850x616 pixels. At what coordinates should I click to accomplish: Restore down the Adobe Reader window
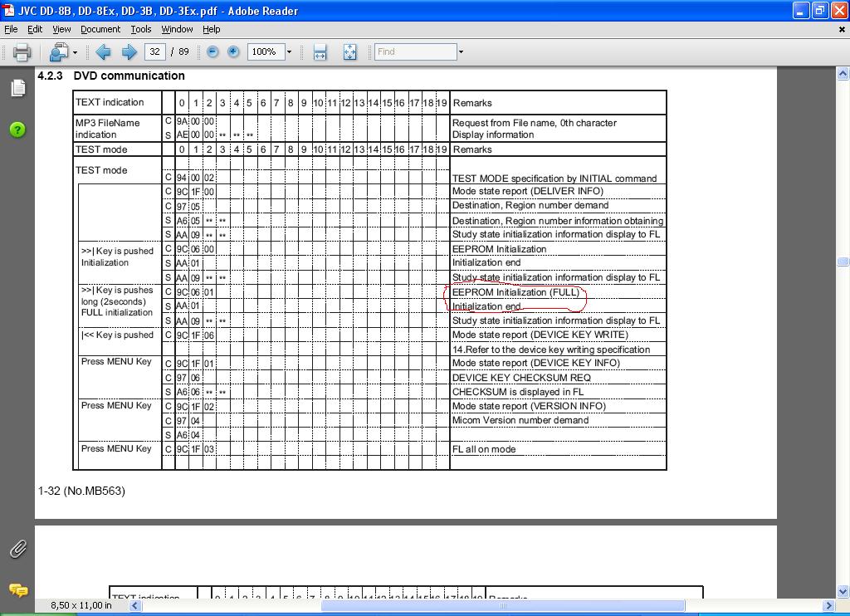pos(819,10)
